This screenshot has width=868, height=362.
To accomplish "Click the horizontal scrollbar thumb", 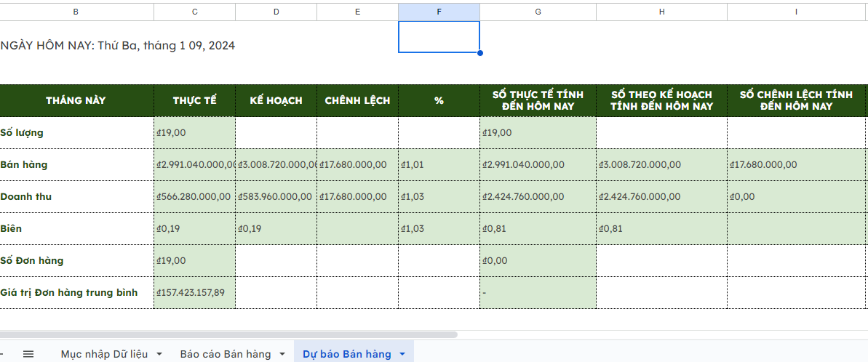I will tap(228, 334).
